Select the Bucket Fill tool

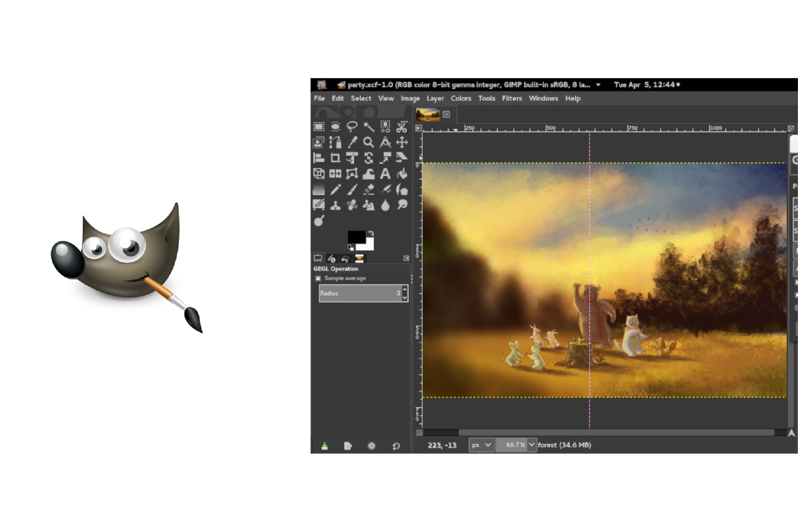(402, 174)
